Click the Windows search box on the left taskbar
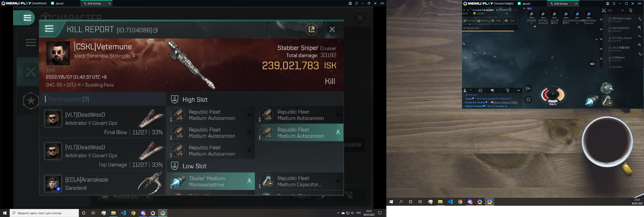 [x=44, y=213]
